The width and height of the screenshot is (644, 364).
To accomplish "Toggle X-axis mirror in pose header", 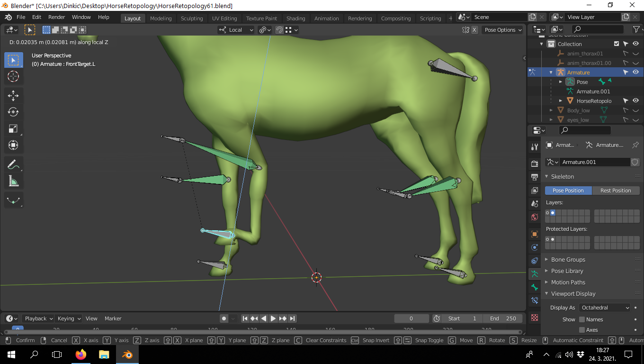I will click(x=474, y=30).
